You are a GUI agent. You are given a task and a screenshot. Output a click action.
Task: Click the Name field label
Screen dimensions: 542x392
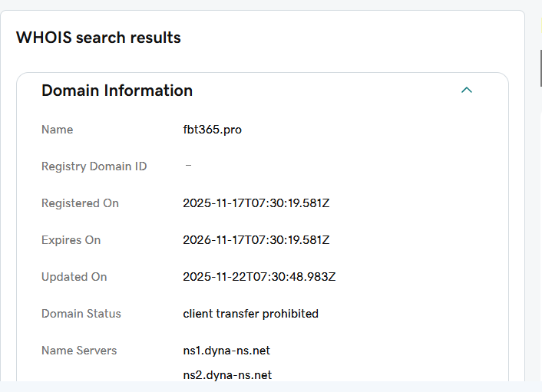click(57, 130)
